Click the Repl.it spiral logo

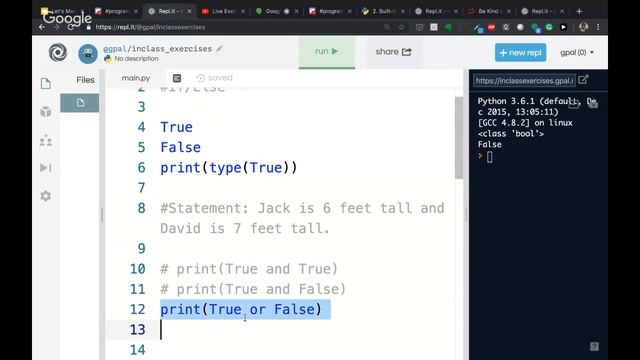click(x=58, y=53)
